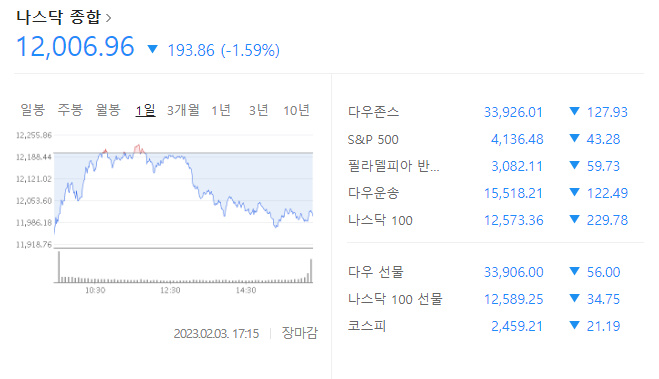
Task: Open the 다우 선물 futures entry
Action: coord(488,272)
